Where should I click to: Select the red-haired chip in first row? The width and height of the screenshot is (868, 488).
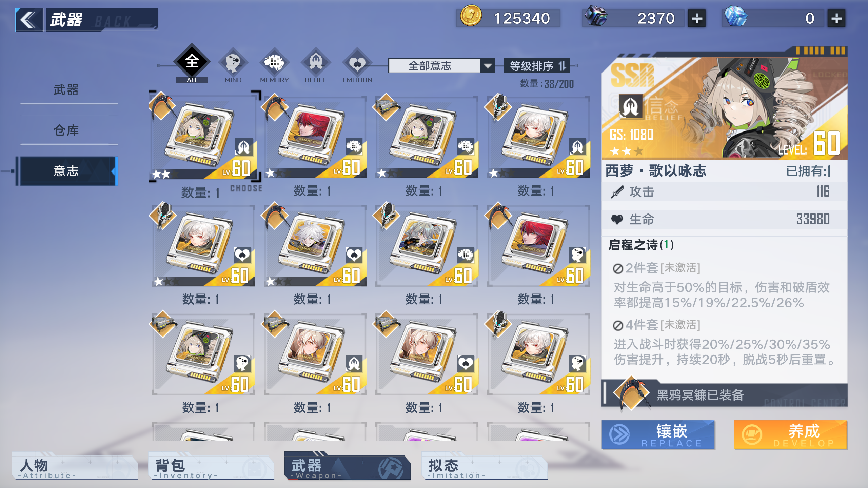click(x=315, y=137)
